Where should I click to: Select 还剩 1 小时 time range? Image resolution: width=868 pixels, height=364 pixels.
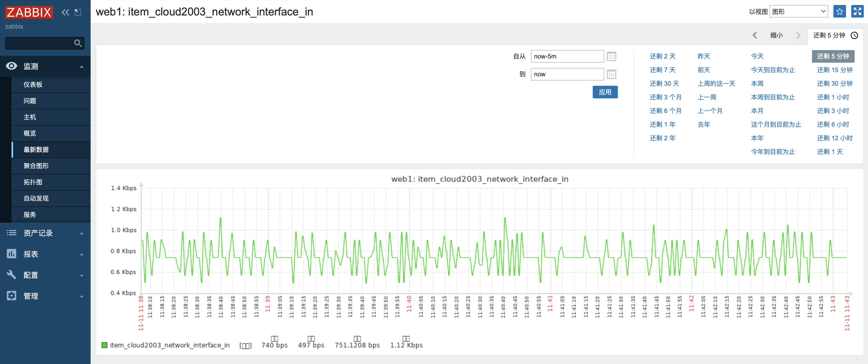click(833, 97)
